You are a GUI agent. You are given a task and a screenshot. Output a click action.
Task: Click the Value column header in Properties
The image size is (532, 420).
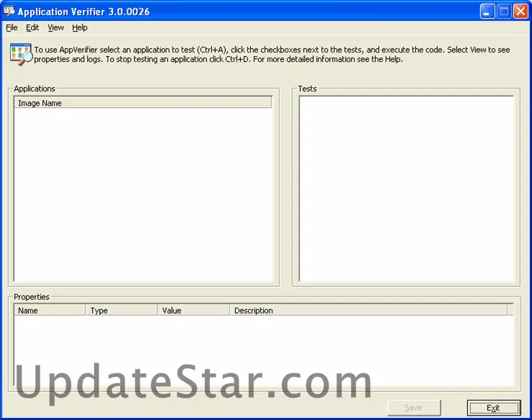(193, 311)
